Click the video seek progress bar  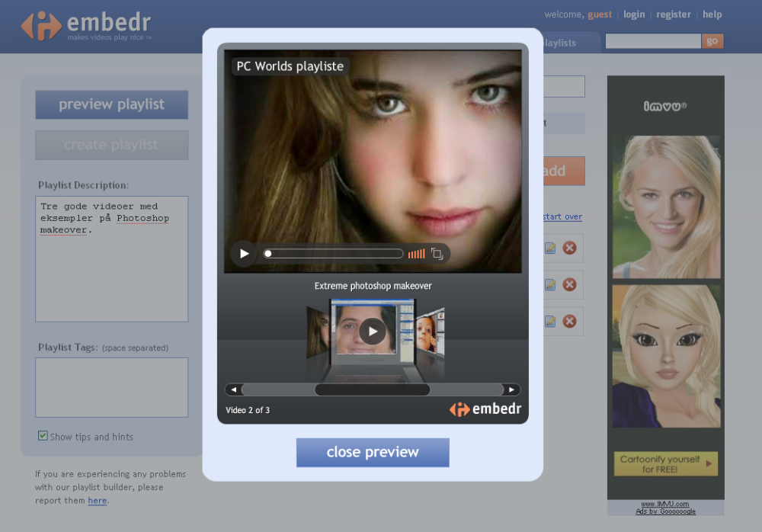pyautogui.click(x=334, y=254)
